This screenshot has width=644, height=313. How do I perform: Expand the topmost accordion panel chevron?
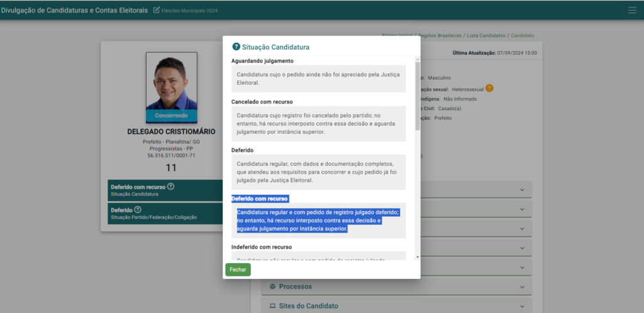pyautogui.click(x=521, y=190)
